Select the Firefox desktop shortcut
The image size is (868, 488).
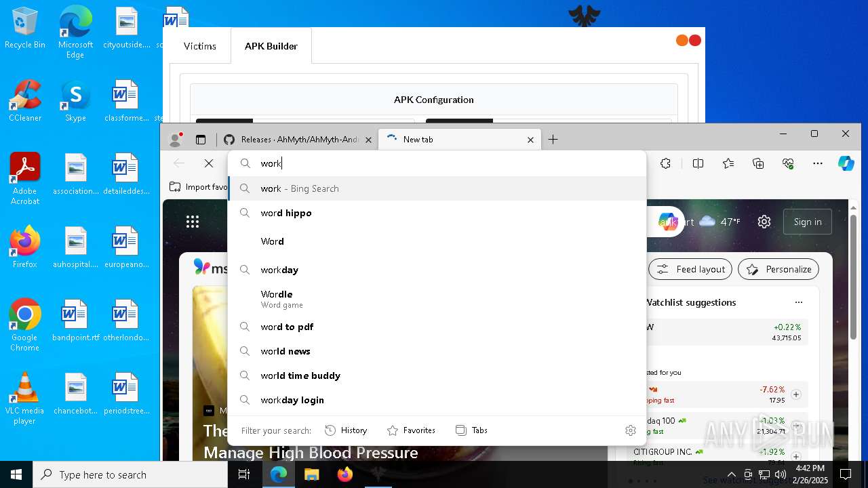pos(25,248)
